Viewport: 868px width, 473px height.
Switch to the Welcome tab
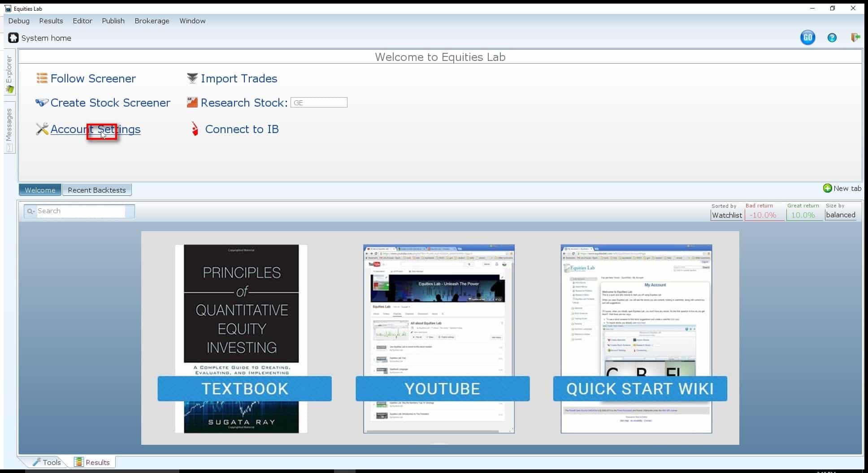point(40,190)
